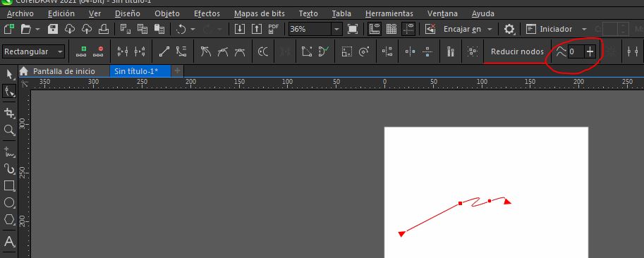Select the Zoom tool in toolbox
Image resolution: width=644 pixels, height=258 pixels.
click(x=9, y=130)
